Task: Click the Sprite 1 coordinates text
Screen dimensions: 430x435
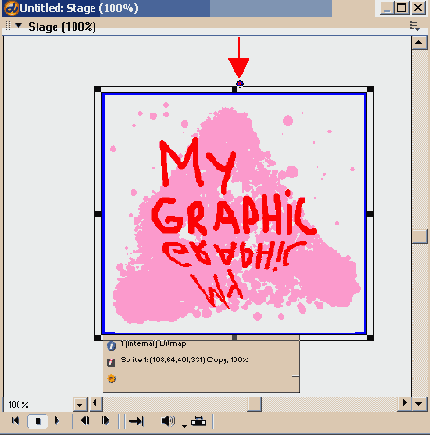Action: [x=184, y=360]
